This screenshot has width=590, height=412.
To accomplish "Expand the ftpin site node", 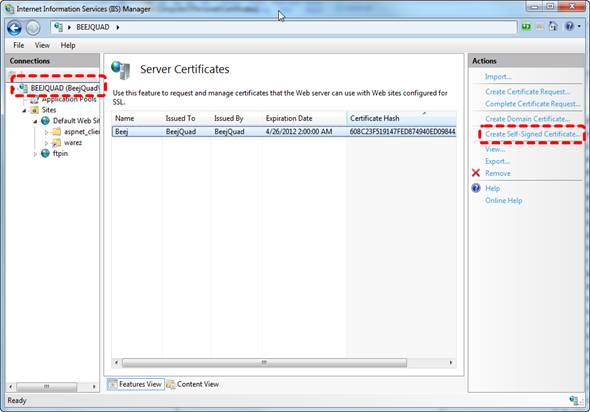I will 35,154.
